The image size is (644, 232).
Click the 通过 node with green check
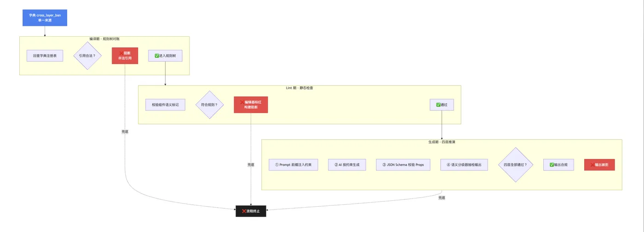click(x=442, y=105)
